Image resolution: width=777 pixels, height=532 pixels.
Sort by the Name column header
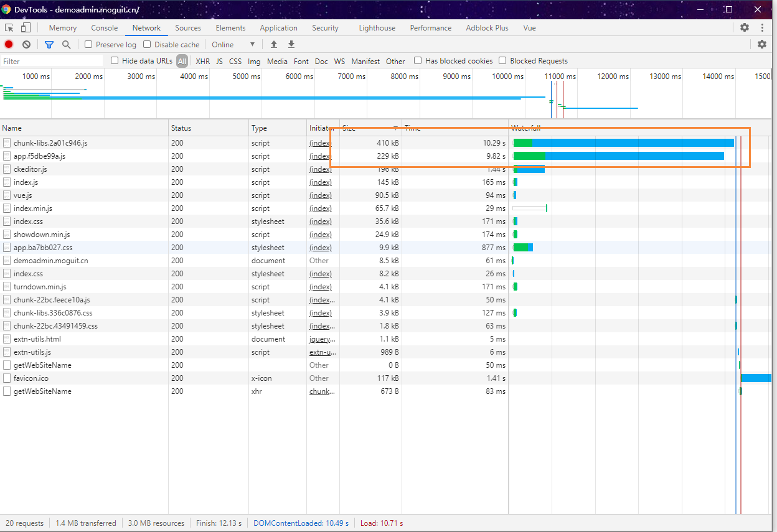(84, 128)
